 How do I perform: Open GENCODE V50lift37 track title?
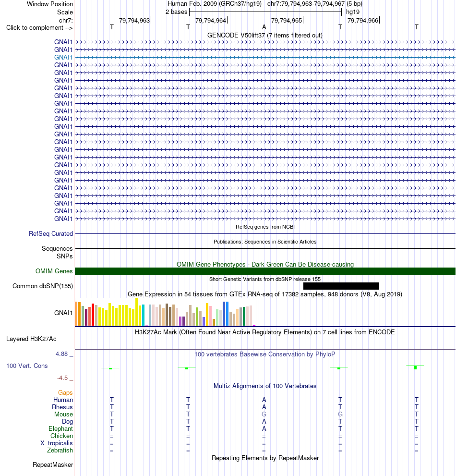coord(265,35)
